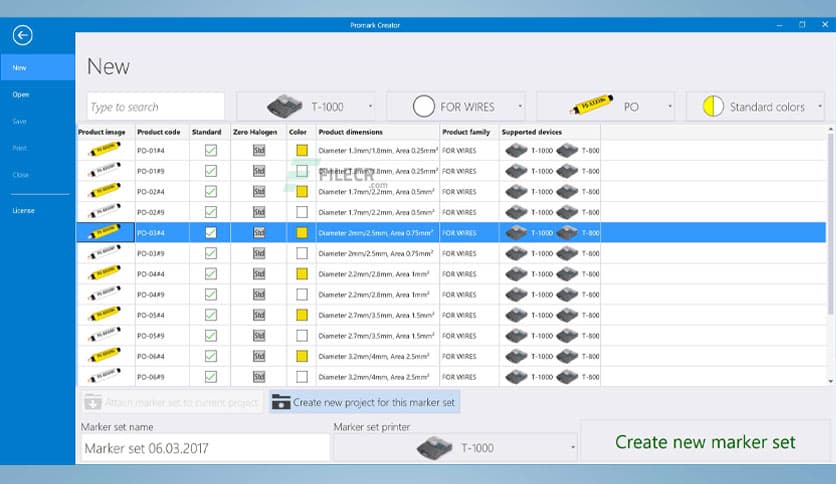Screen dimensions: 836x484
Task: Toggle the Standard checkbox for PO-04#9
Action: [x=211, y=294]
